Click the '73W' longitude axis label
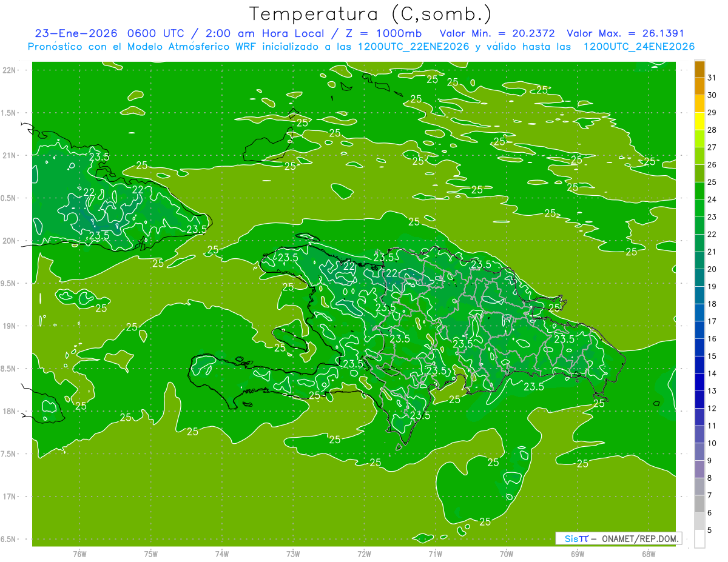 point(293,554)
